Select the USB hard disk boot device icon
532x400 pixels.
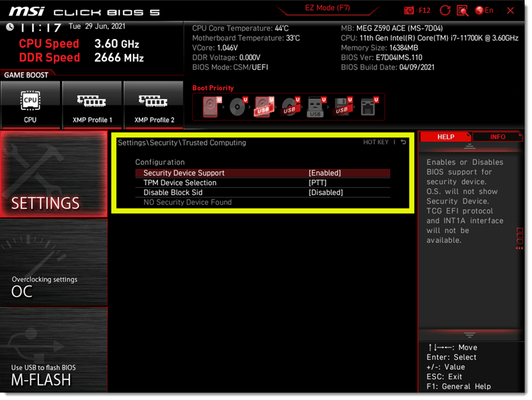[x=264, y=107]
